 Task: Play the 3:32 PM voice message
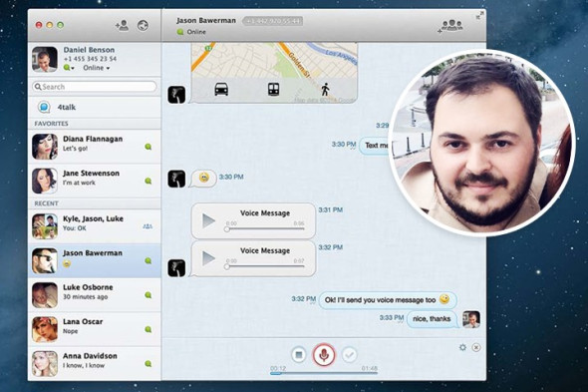point(208,258)
